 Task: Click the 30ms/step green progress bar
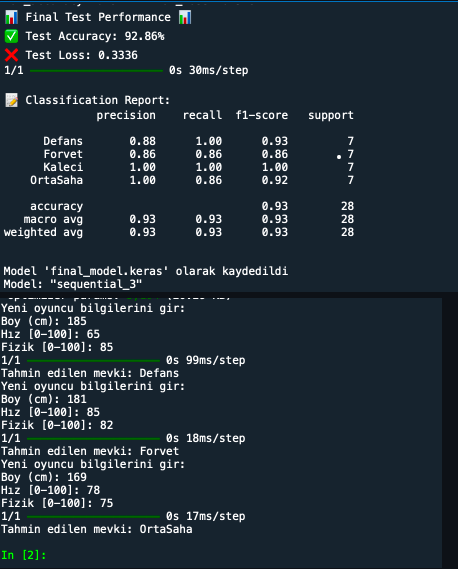click(x=97, y=71)
